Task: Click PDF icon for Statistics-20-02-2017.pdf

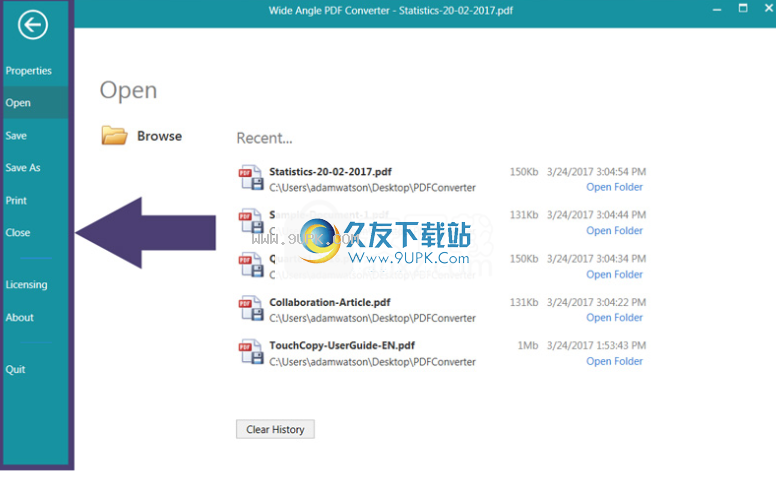Action: point(251,178)
